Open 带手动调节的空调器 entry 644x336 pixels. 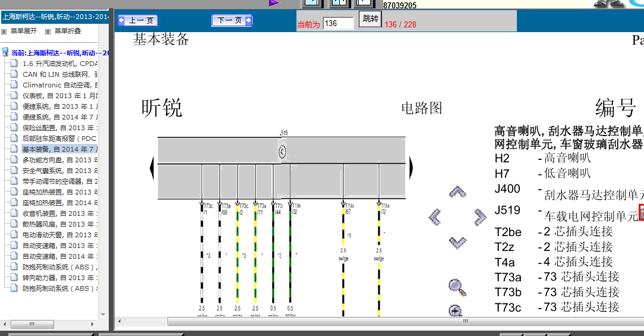[60, 181]
